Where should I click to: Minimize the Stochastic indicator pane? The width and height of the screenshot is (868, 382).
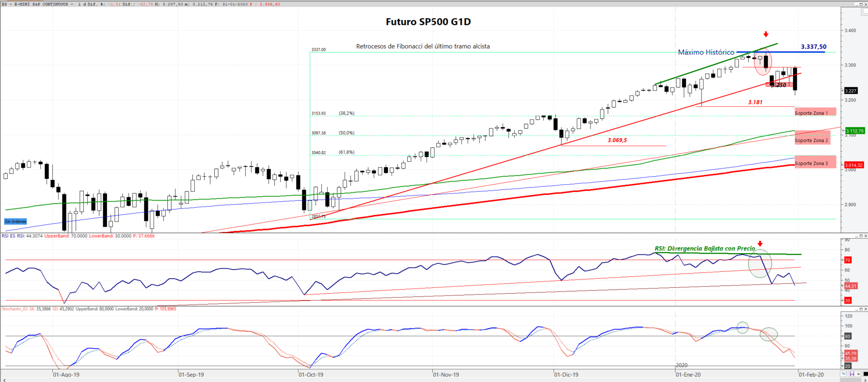[856, 309]
